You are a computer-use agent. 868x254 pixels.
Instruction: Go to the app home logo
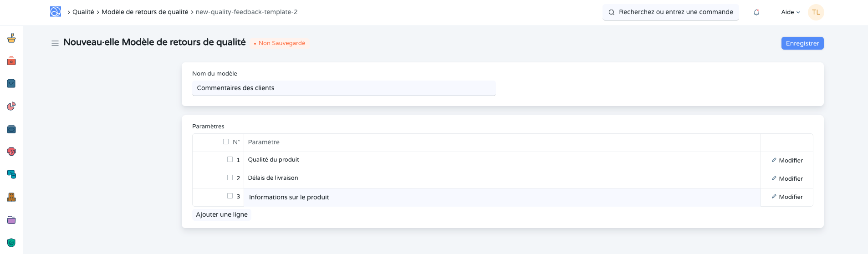[56, 12]
